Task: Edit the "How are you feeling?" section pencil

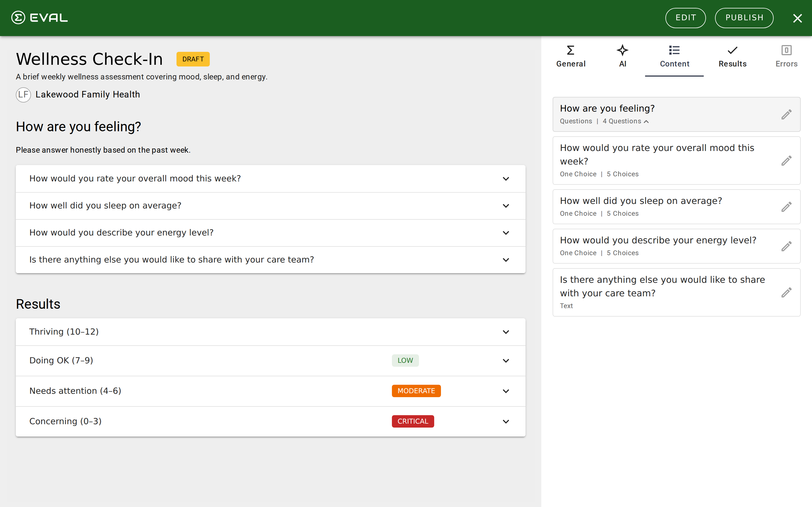Action: [x=786, y=114]
